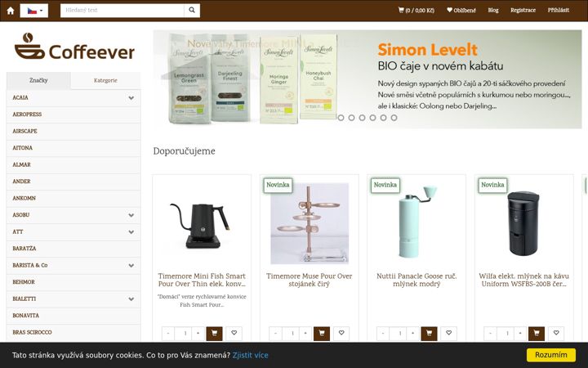
Task: Go to the home page icon
Action: click(x=11, y=11)
